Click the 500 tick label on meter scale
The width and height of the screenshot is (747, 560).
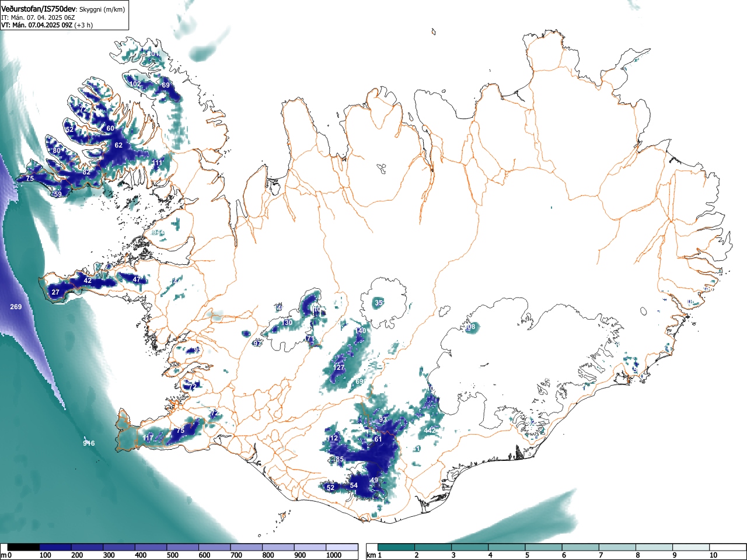173,555
